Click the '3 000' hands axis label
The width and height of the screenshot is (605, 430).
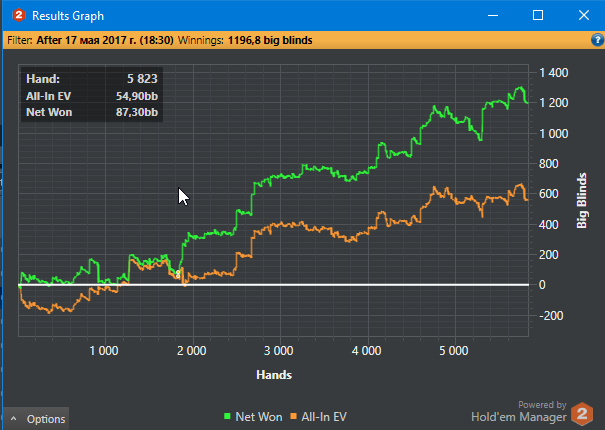(x=279, y=351)
